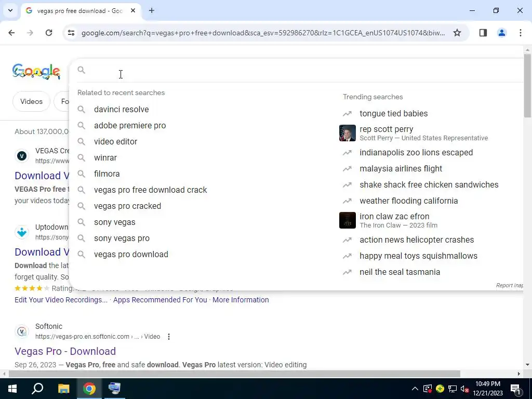Image resolution: width=532 pixels, height=399 pixels.
Task: Pick trending malaysia airlines flight
Action: coord(401,169)
